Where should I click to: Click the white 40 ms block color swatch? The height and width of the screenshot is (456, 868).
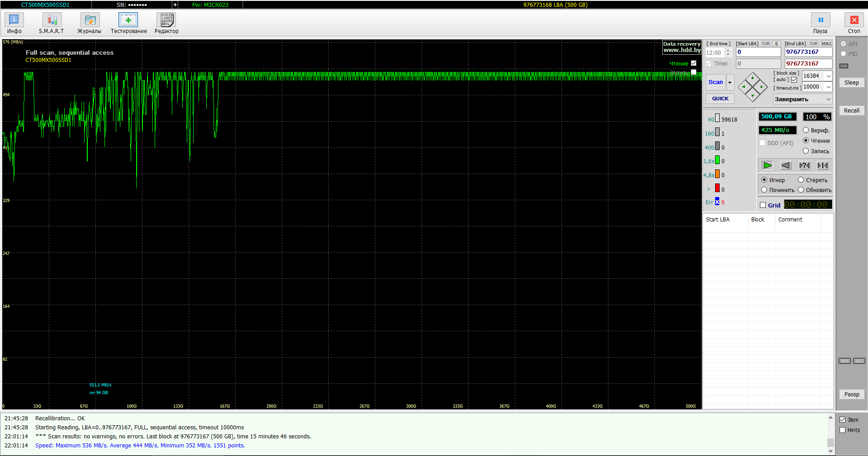pos(717,118)
